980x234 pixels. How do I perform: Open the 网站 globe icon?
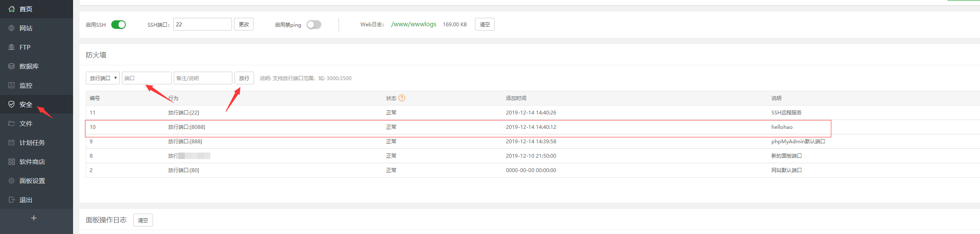pos(11,28)
